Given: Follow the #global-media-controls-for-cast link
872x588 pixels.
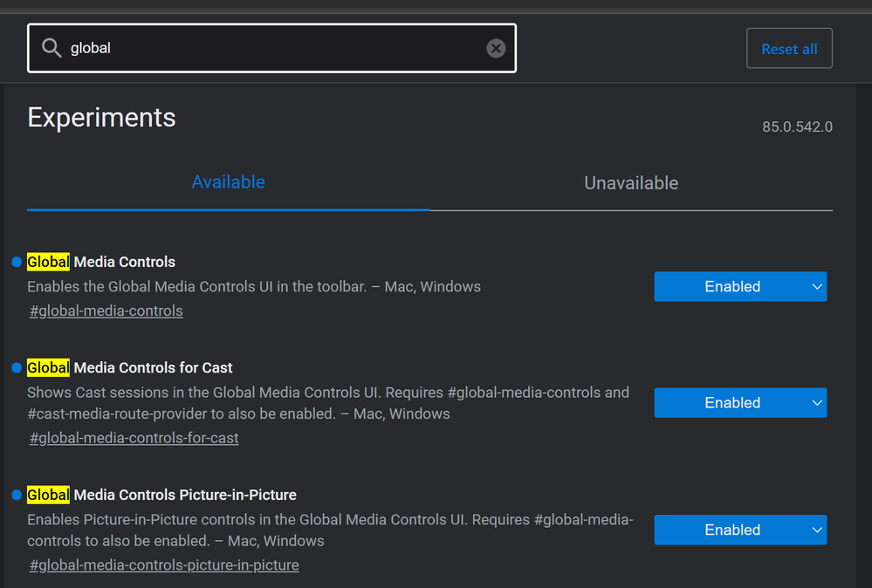Looking at the screenshot, I should point(134,438).
